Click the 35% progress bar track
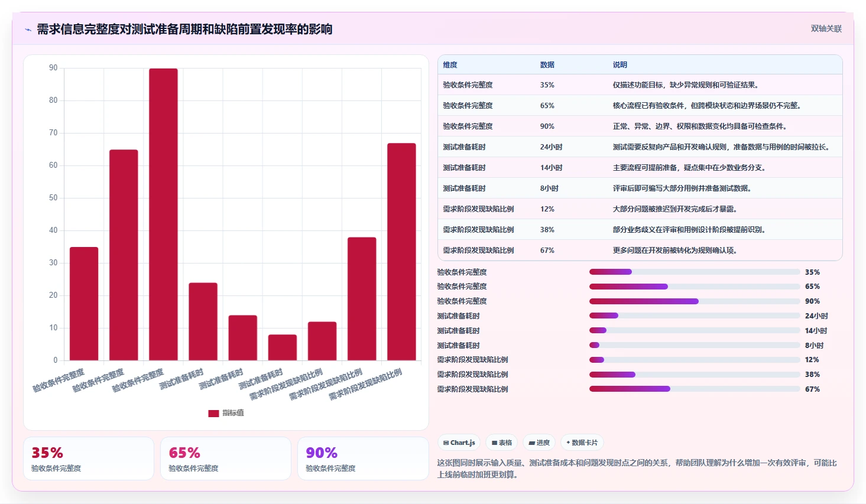The height and width of the screenshot is (504, 866). 695,272
